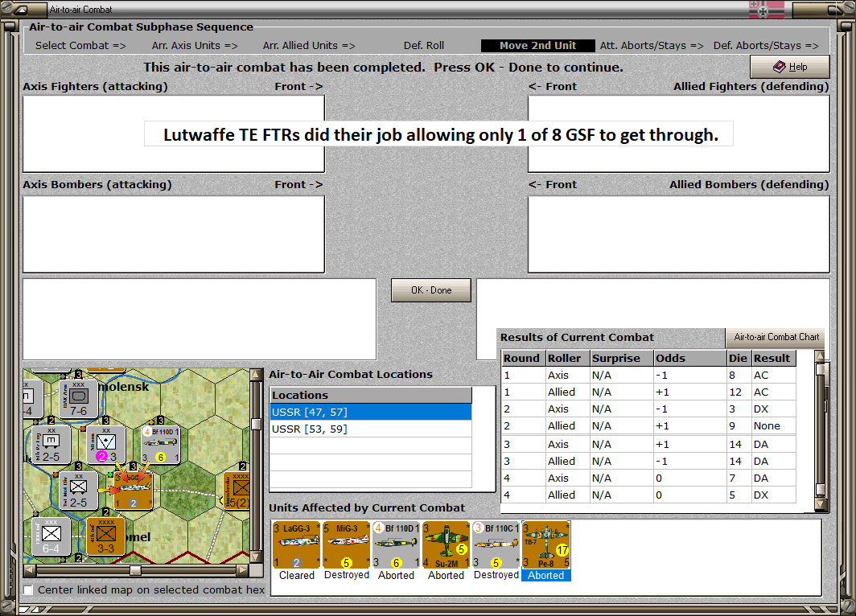Click the Move 2nd Unit subphase
Viewport: 856px width, 616px height.
537,46
